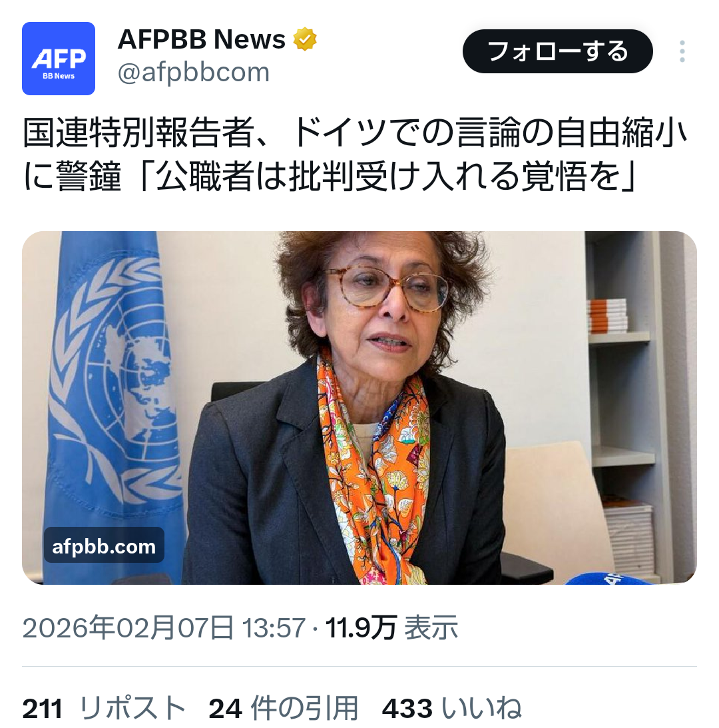Viewport: 719px width, 728px height.
Task: Open the 2026年02月07日 13:57 timestamp
Action: click(x=164, y=627)
